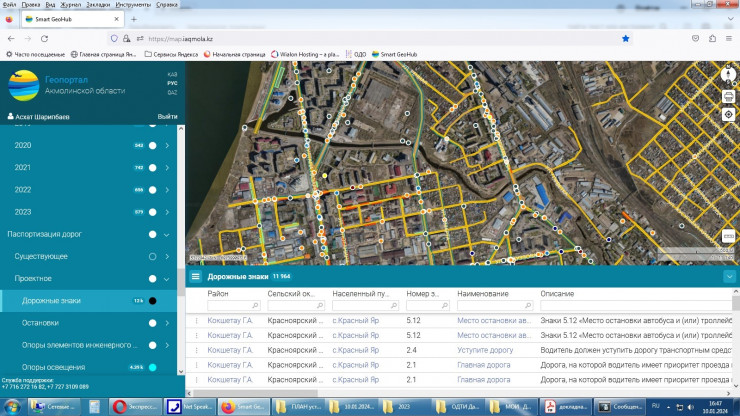Viewport: 740px width, 416px height.
Task: Toggle the Дорожные знаки layer off
Action: click(153, 301)
